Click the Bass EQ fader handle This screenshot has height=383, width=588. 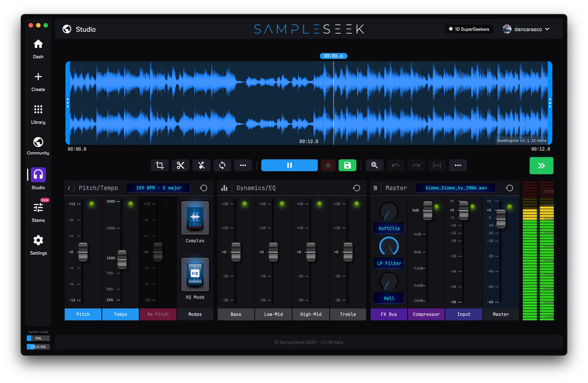[236, 252]
